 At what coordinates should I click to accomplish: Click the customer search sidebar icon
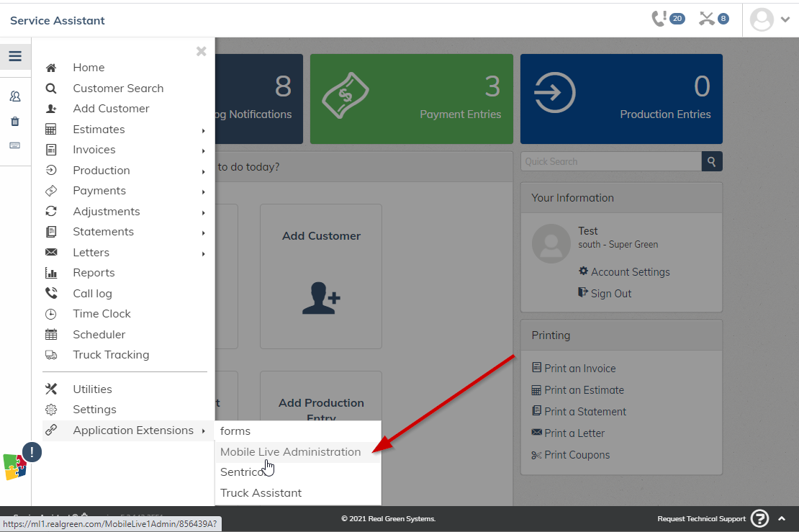click(x=15, y=96)
